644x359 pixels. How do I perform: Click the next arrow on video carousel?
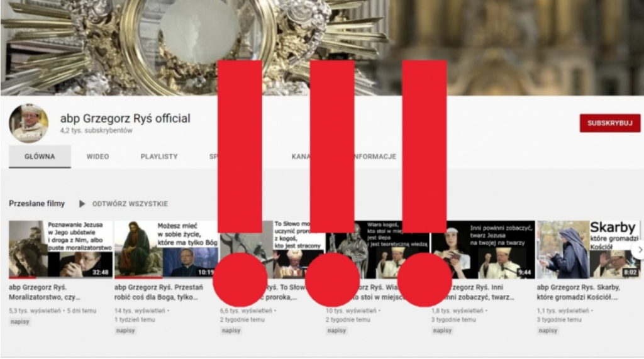638,250
